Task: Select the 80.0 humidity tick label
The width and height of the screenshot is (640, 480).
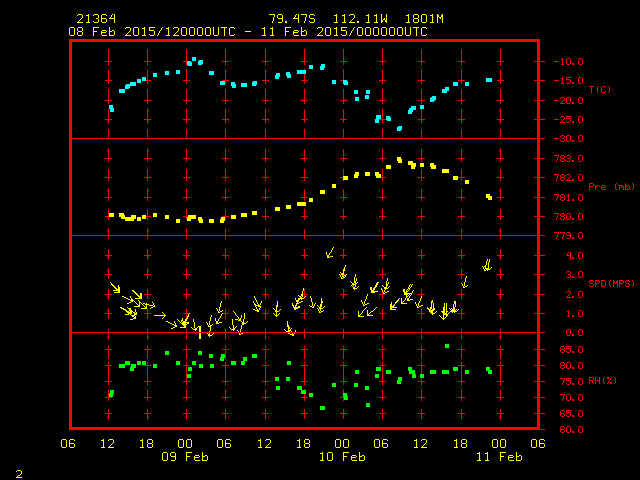Action: click(x=571, y=366)
